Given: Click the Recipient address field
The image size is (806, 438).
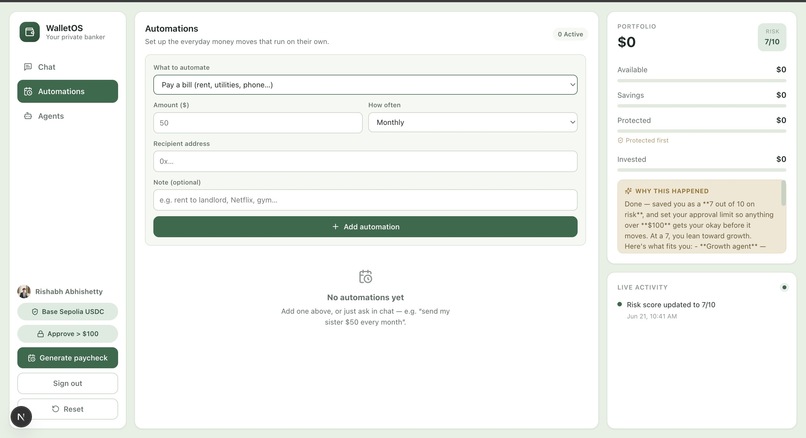Looking at the screenshot, I should click(365, 161).
